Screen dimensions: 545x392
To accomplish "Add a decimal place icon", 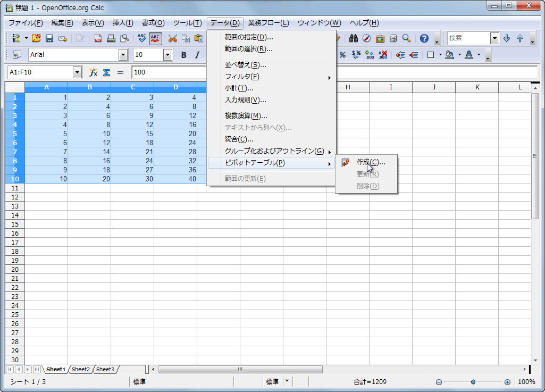I will coord(370,55).
